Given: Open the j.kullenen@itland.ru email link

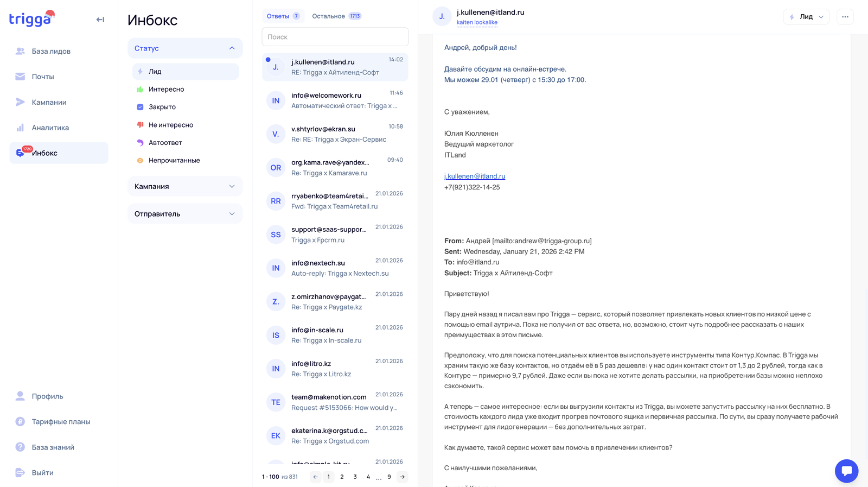Looking at the screenshot, I should coord(475,176).
